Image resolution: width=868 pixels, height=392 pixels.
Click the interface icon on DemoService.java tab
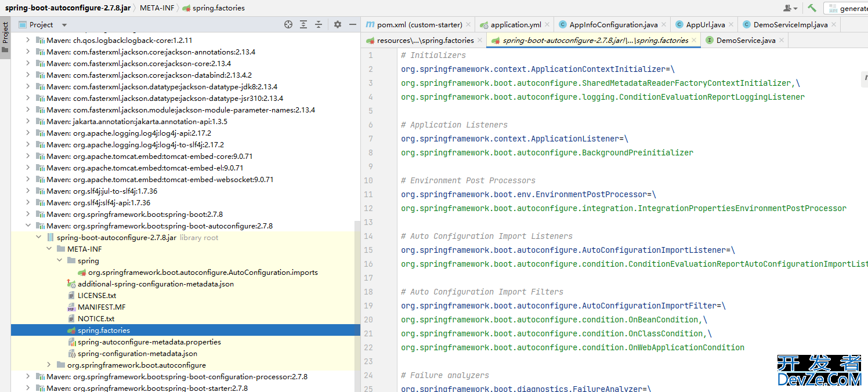click(x=710, y=40)
